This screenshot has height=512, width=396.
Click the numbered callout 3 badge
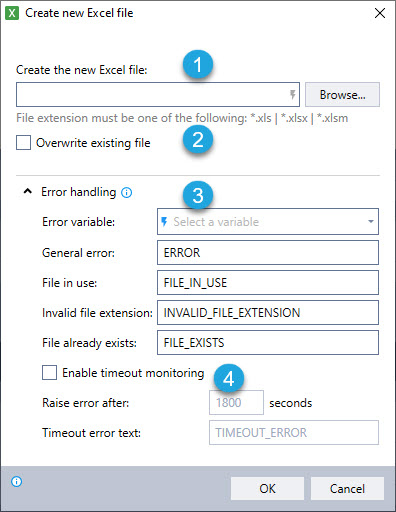(198, 195)
